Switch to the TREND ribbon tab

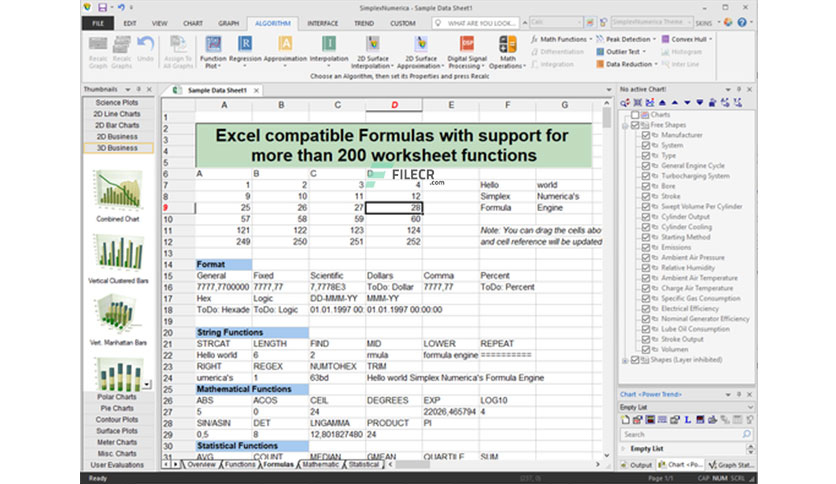point(364,23)
